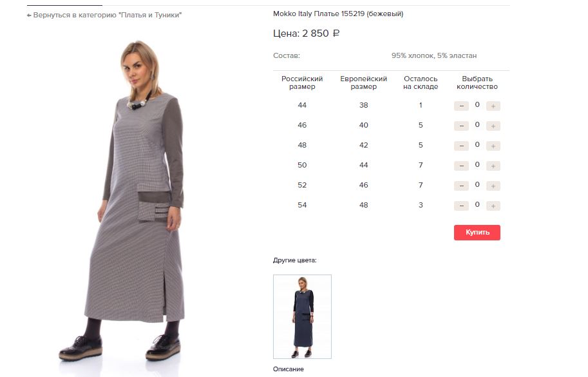The width and height of the screenshot is (588, 377).
Task: Add one item of size 48
Action: [x=493, y=146]
